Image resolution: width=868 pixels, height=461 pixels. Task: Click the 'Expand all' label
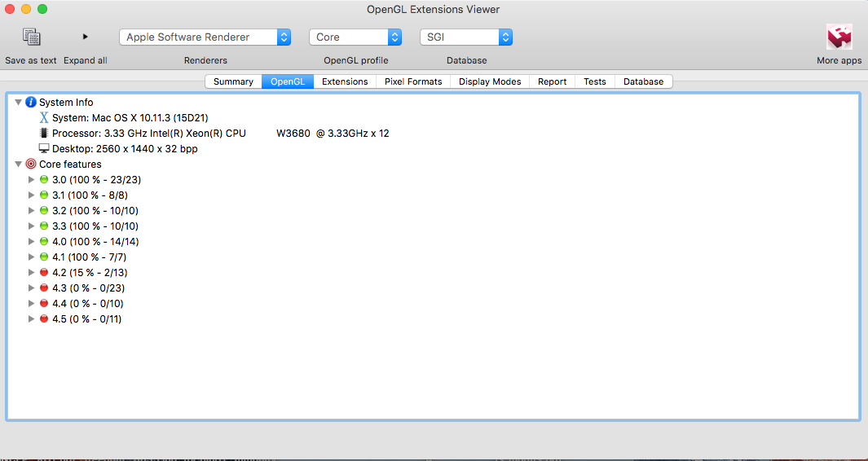point(86,60)
